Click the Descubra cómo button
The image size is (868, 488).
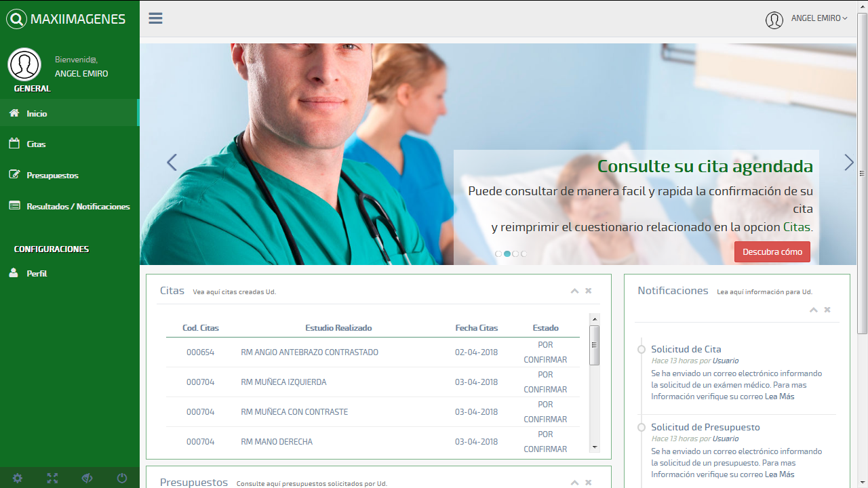(772, 251)
